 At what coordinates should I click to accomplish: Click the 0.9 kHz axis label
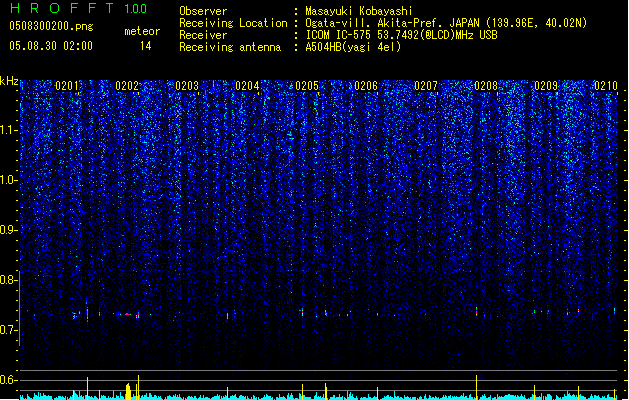(x=9, y=230)
